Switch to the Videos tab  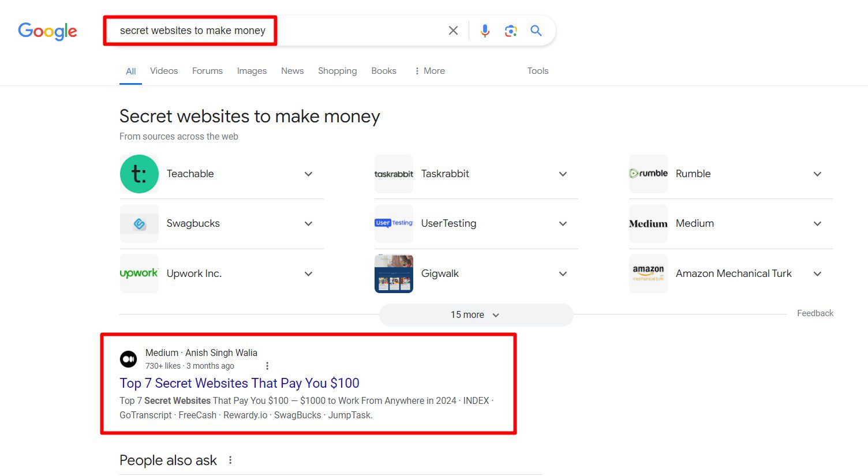point(164,71)
